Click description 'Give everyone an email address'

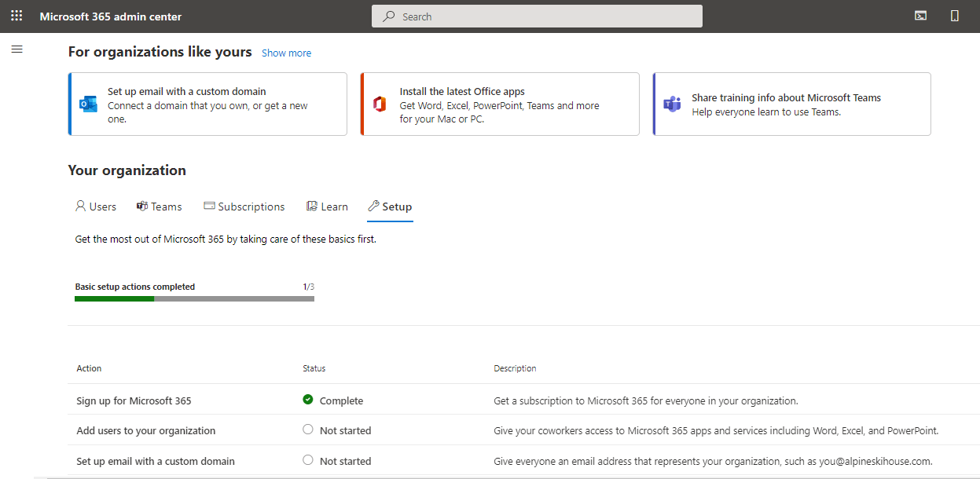click(x=714, y=461)
